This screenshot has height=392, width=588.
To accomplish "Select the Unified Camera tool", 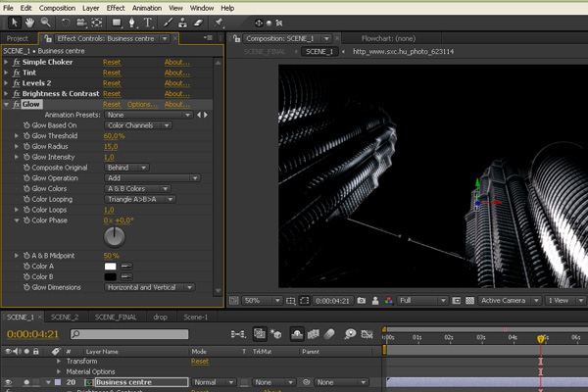I will coord(81,23).
